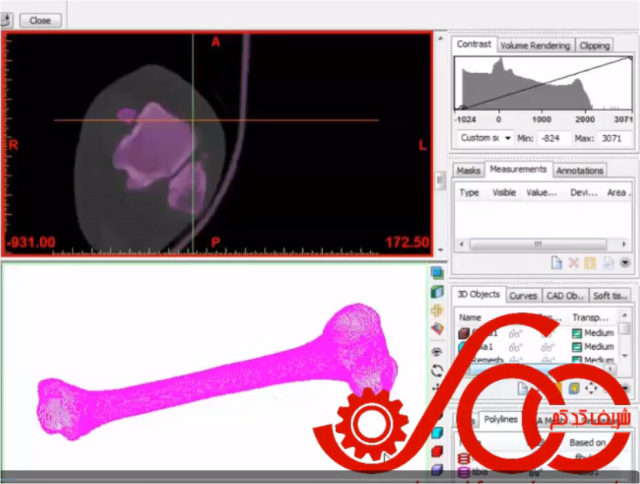The height and width of the screenshot is (484, 640).
Task: Click the Type column header
Action: pyautogui.click(x=469, y=193)
